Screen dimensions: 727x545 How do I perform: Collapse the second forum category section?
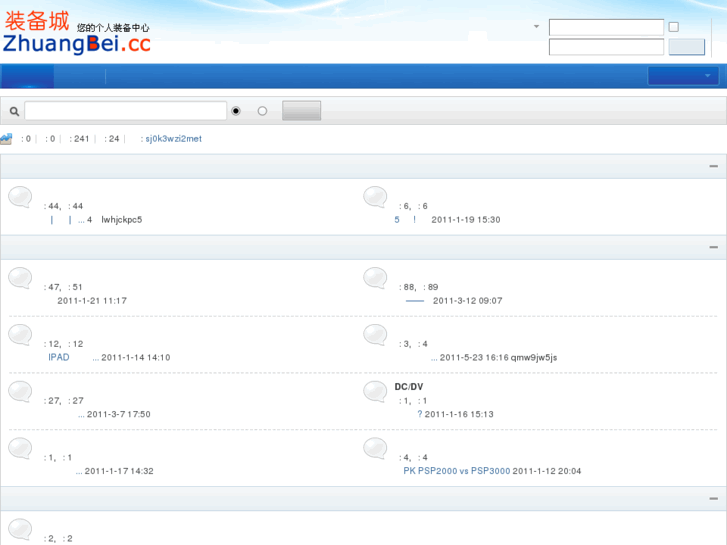(714, 247)
